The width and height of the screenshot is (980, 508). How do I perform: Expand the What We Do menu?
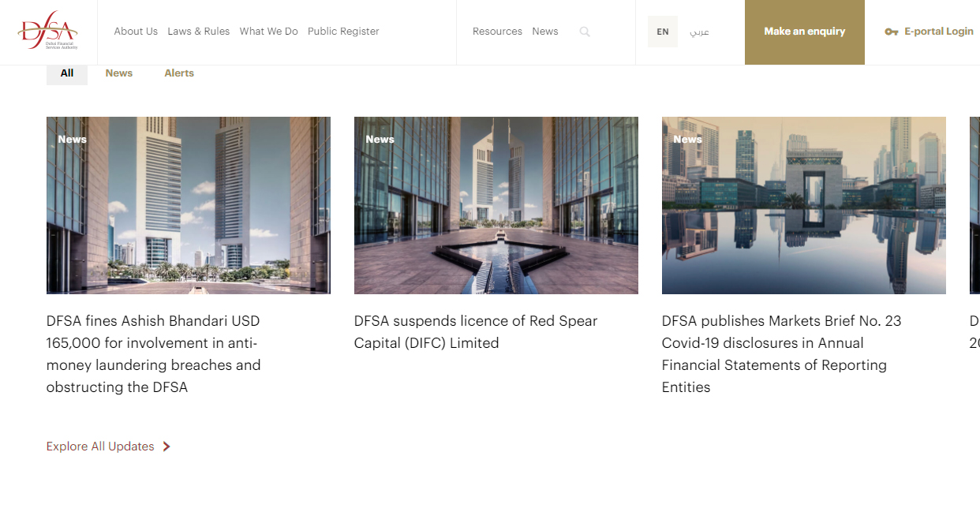268,32
